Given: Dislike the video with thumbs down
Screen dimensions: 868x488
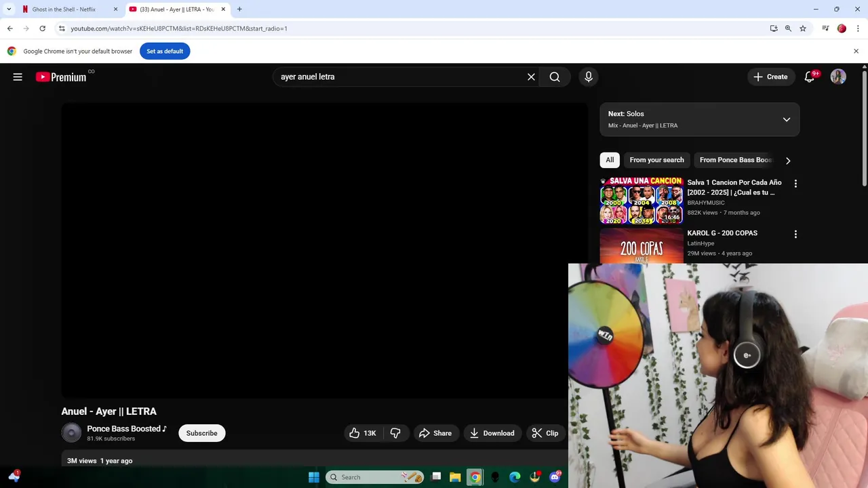Looking at the screenshot, I should point(395,433).
